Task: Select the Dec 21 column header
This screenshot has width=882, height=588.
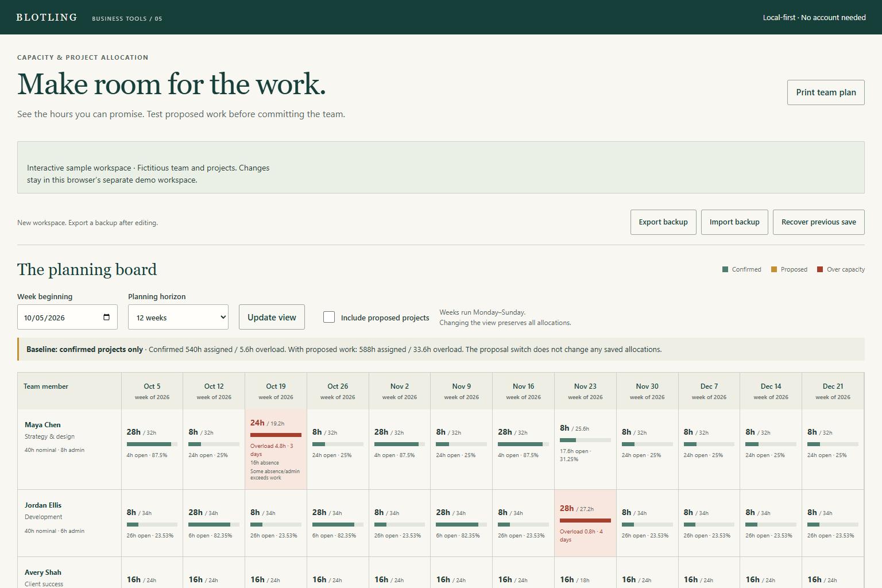Action: (x=833, y=391)
